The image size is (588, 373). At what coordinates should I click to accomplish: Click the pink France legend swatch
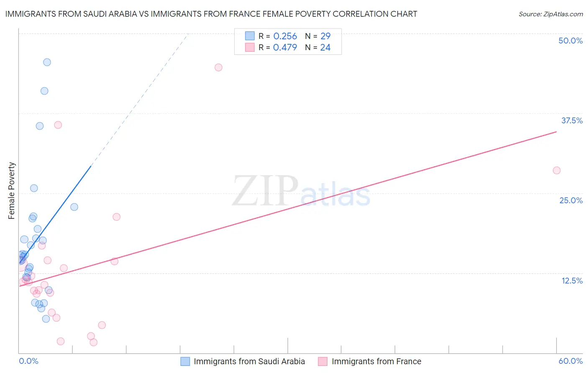322,361
